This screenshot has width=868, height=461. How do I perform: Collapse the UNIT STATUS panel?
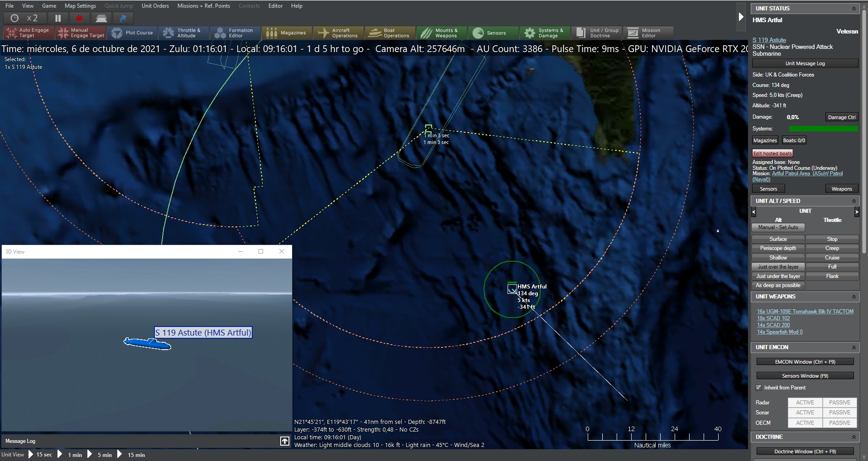pos(854,8)
